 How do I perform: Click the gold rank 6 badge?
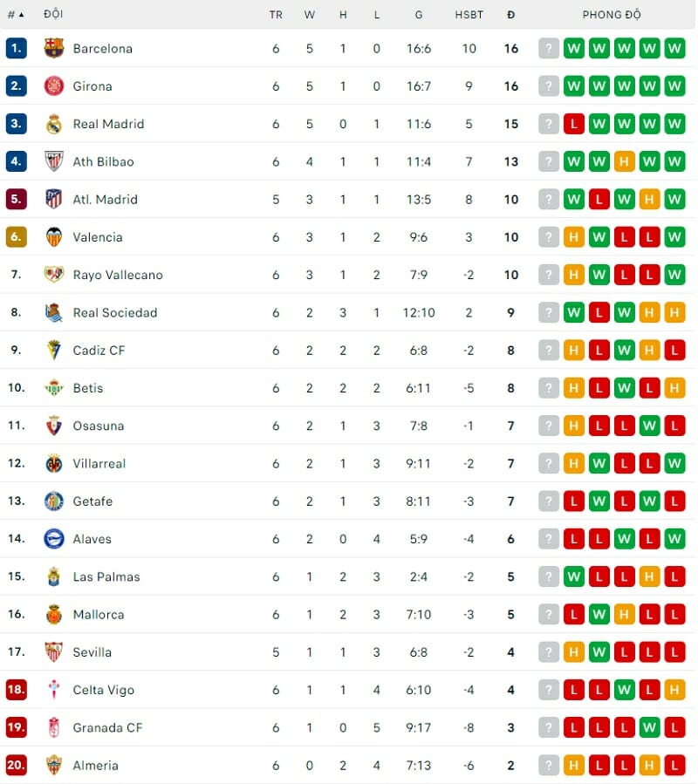[x=16, y=237]
